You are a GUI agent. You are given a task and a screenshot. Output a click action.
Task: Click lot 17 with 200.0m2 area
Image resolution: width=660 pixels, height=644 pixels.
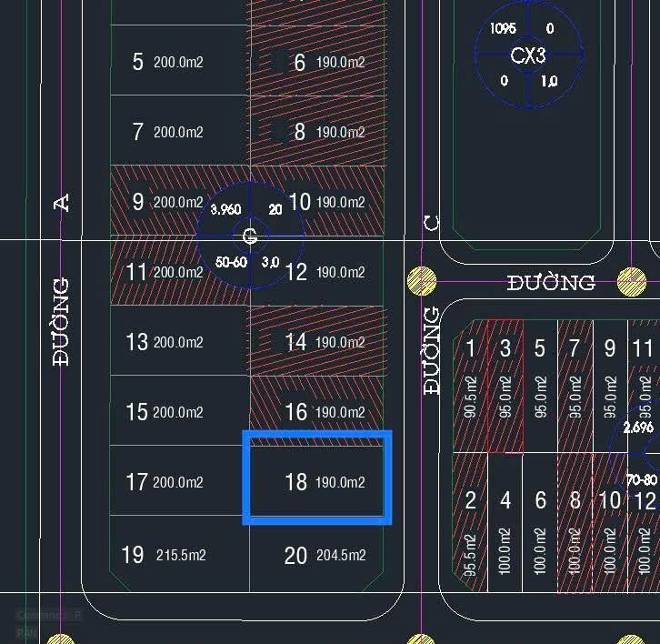pos(179,481)
